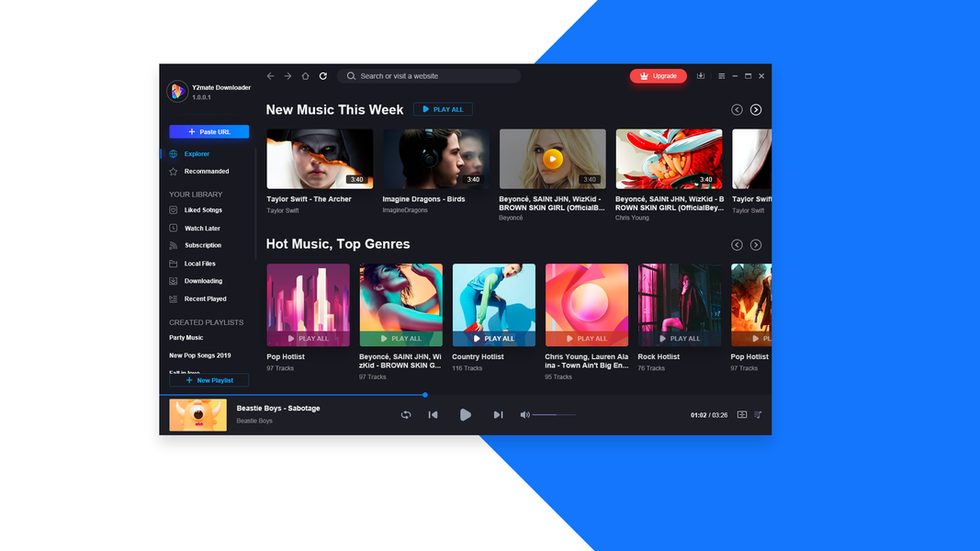This screenshot has height=551, width=980.
Task: Open the home page icon
Action: (305, 76)
